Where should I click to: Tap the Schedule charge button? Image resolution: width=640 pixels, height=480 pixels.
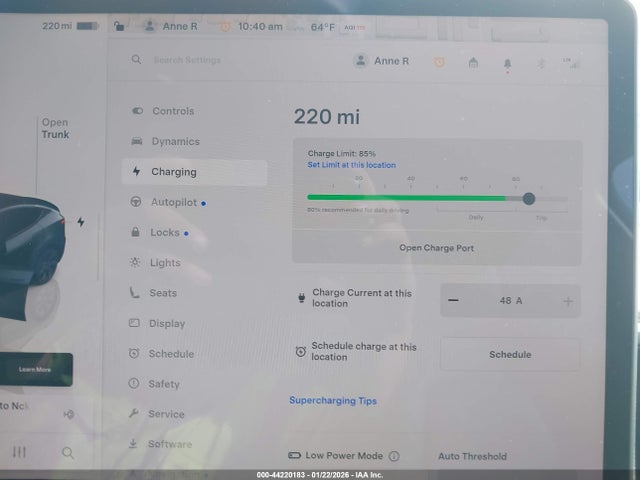510,354
